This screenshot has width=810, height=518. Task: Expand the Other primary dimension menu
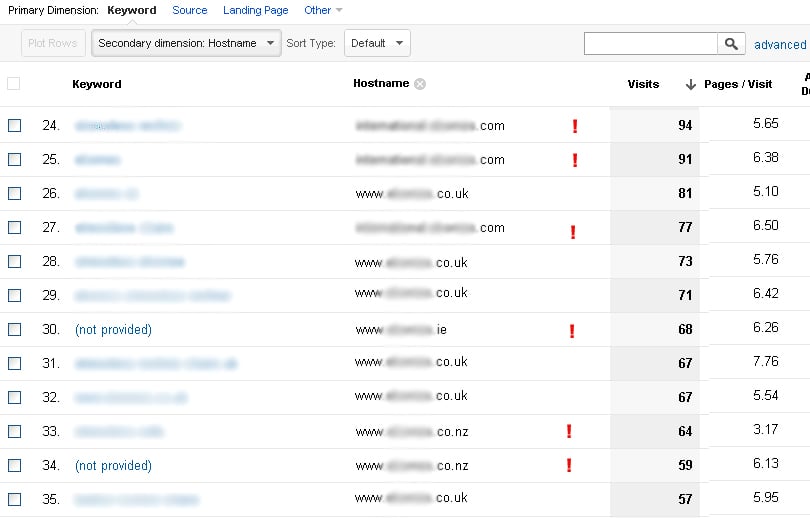click(323, 10)
